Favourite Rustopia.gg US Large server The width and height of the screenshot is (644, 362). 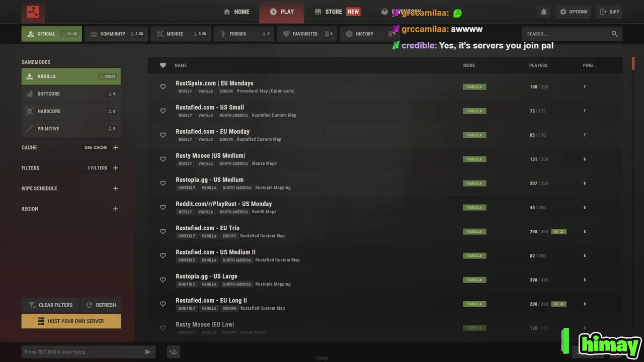point(163,280)
